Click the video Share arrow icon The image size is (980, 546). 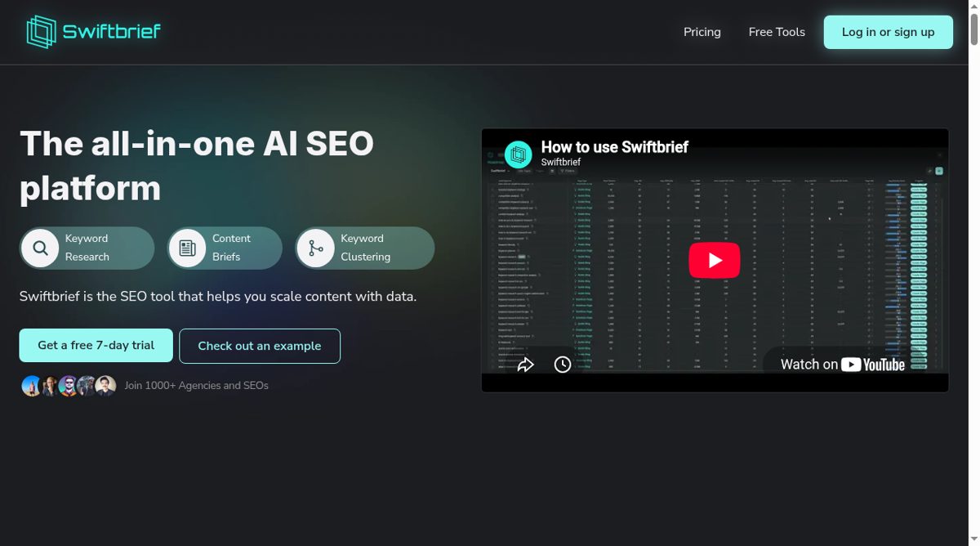525,365
